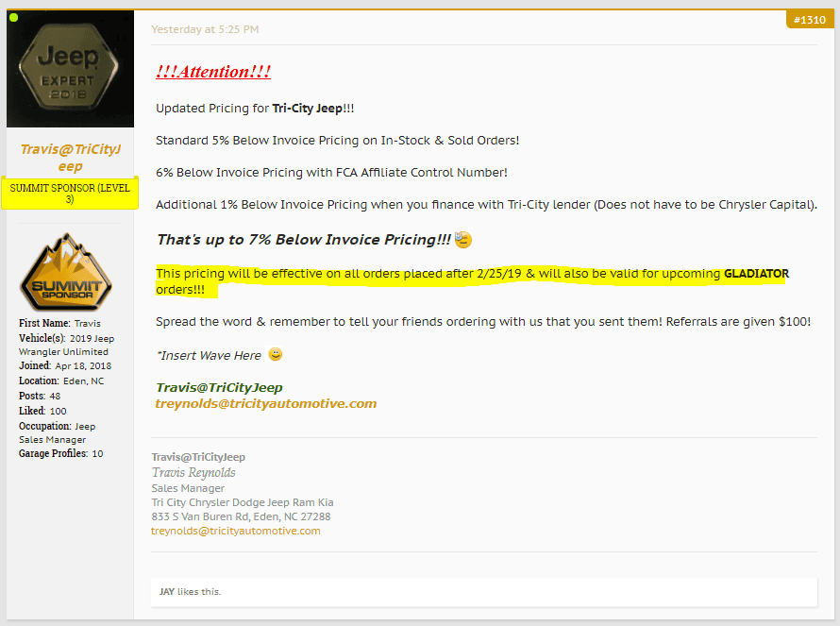The image size is (840, 626).
Task: Click the !!!Attention!!! red heading
Action: 213,72
